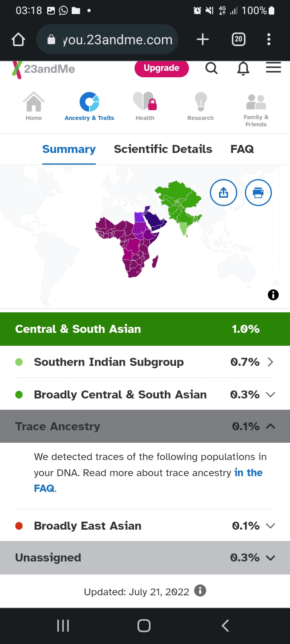Open the Research lightbulb section
290x644 pixels.
click(201, 106)
